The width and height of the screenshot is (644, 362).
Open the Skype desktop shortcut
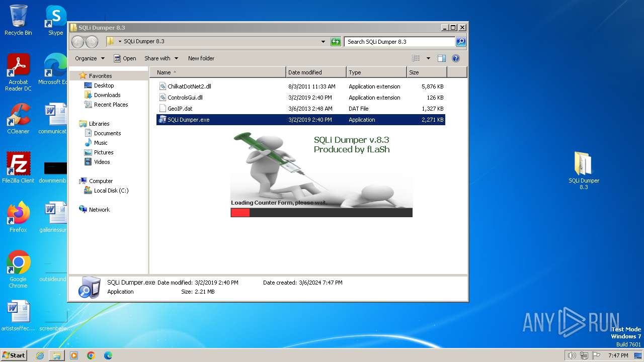point(55,20)
